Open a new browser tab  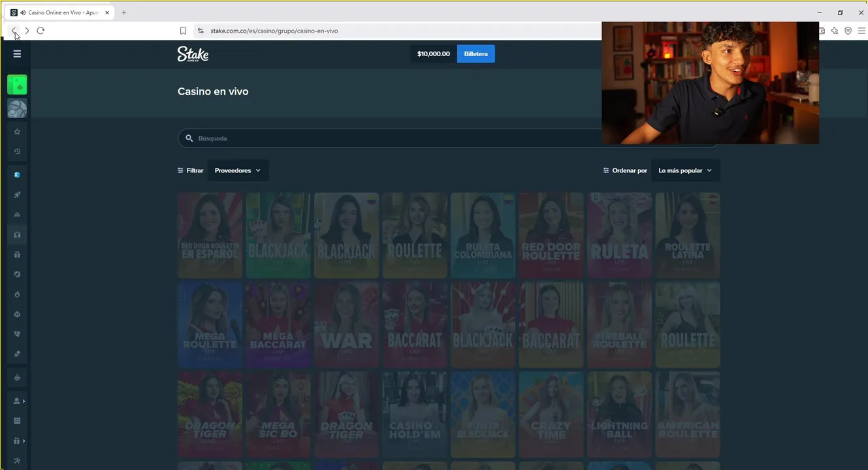point(123,12)
